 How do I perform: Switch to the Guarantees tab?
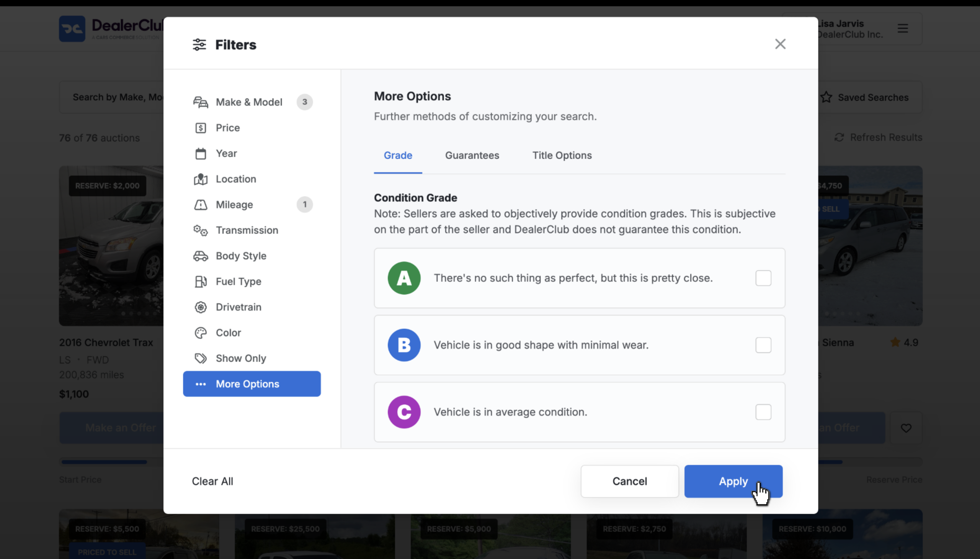pyautogui.click(x=472, y=156)
